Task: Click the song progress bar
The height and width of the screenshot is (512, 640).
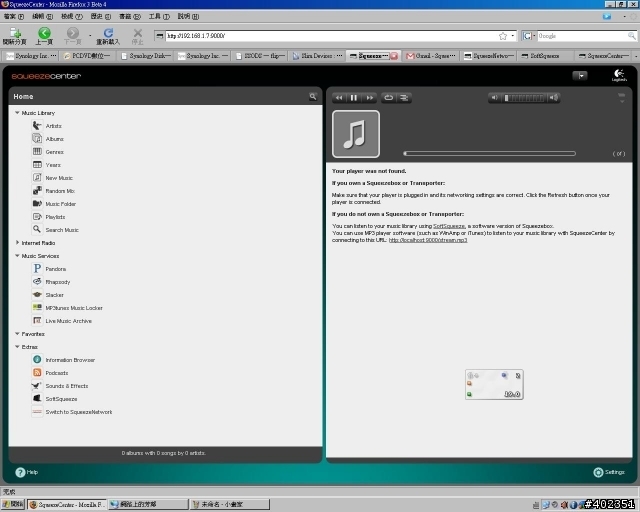Action: (489, 154)
